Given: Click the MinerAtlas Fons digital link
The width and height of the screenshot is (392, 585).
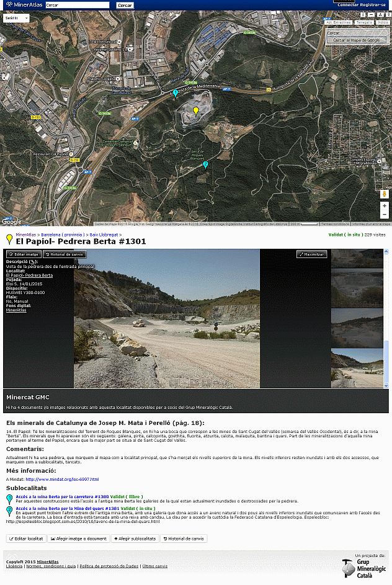Looking at the screenshot, I should [16, 310].
